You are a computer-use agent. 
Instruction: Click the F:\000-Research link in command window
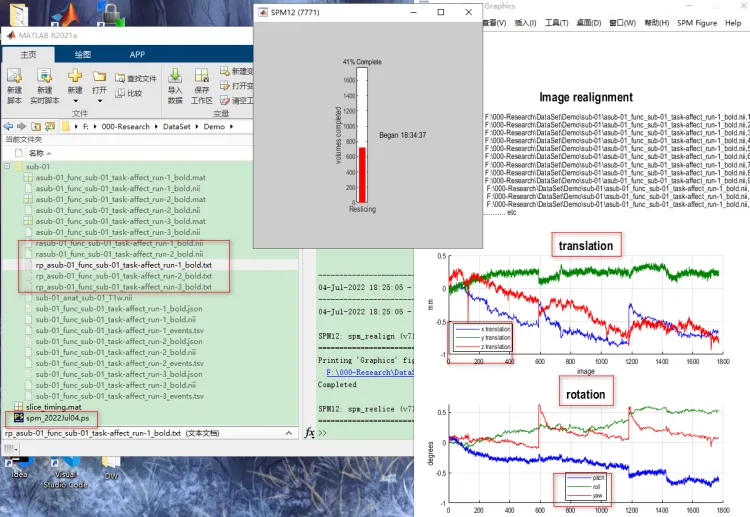[370, 372]
